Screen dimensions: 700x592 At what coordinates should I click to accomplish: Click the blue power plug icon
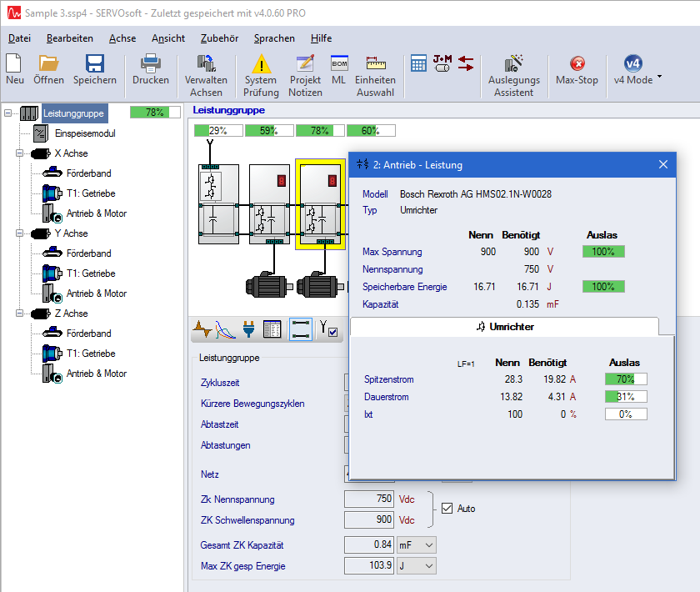click(248, 330)
